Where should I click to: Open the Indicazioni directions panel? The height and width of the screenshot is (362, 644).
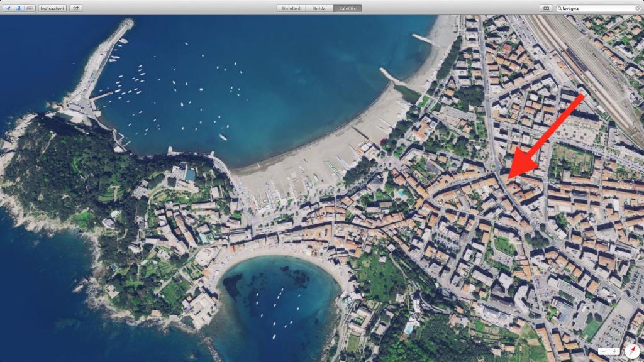coord(52,8)
